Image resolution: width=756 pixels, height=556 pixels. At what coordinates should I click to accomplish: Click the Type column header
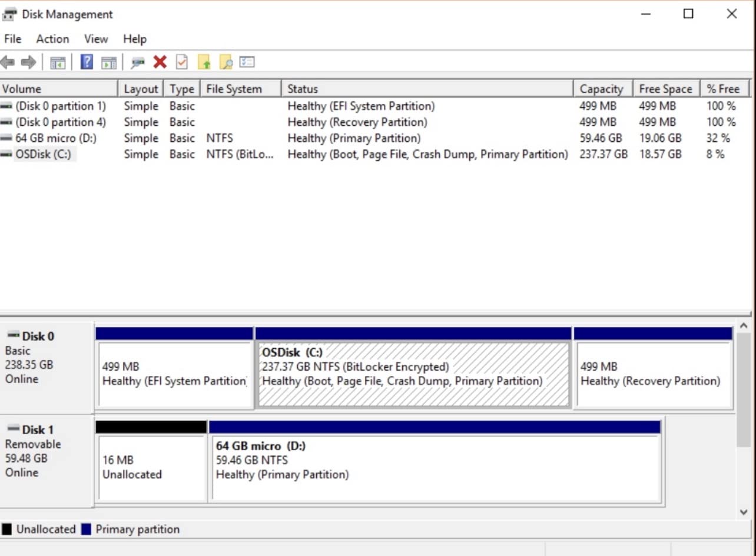182,89
